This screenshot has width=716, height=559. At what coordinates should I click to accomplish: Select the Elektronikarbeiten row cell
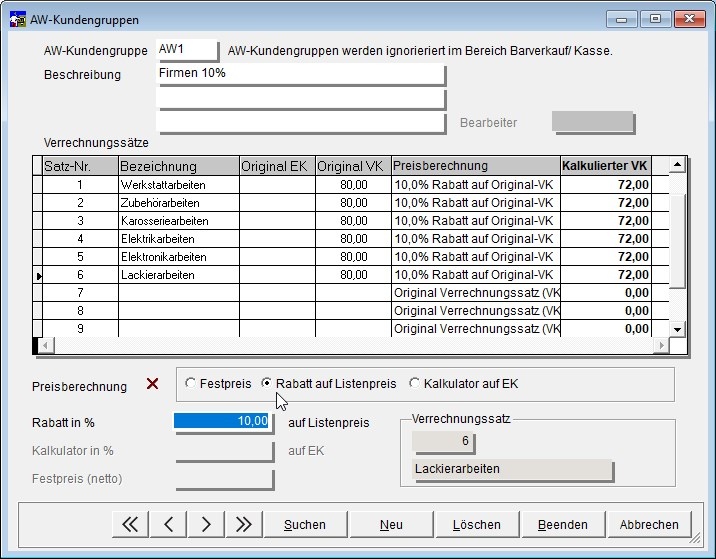click(179, 257)
